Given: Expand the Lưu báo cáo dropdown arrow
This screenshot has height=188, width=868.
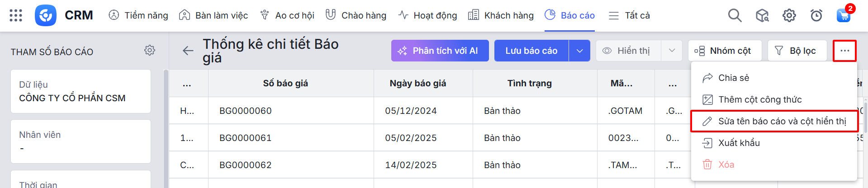Looking at the screenshot, I should [579, 51].
